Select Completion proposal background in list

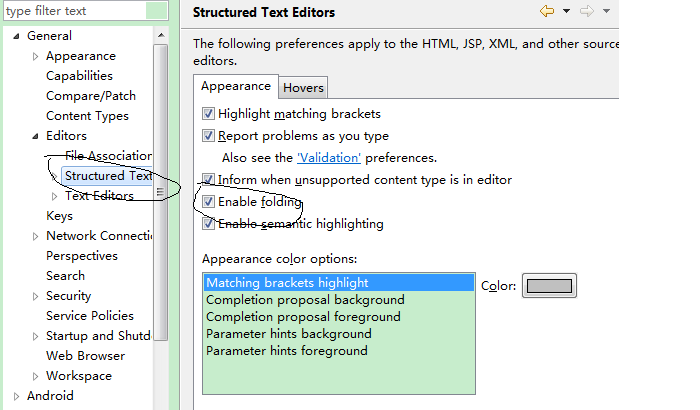[x=305, y=300]
